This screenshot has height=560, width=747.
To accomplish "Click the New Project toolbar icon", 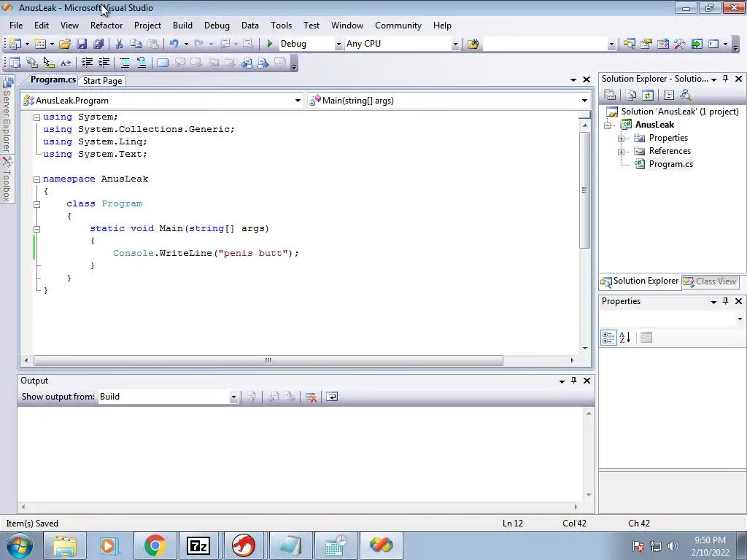I will tap(15, 44).
